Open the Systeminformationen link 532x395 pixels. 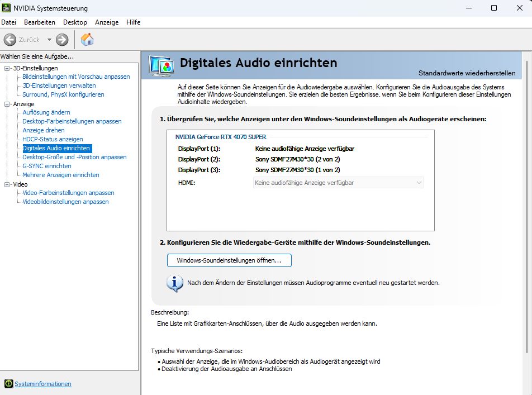(x=42, y=384)
